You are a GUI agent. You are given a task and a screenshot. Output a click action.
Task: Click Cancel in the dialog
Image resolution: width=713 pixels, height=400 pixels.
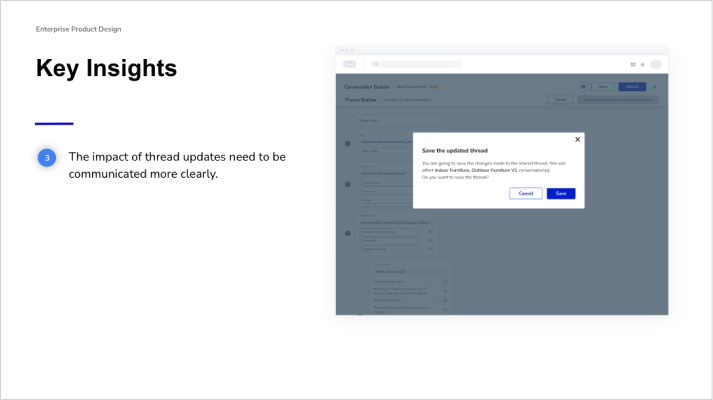pos(525,193)
